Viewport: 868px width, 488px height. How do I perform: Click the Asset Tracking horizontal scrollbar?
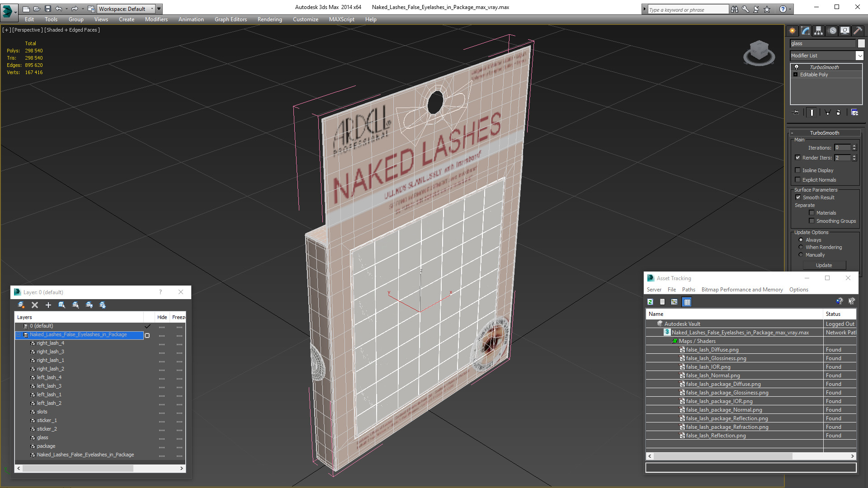click(x=751, y=456)
